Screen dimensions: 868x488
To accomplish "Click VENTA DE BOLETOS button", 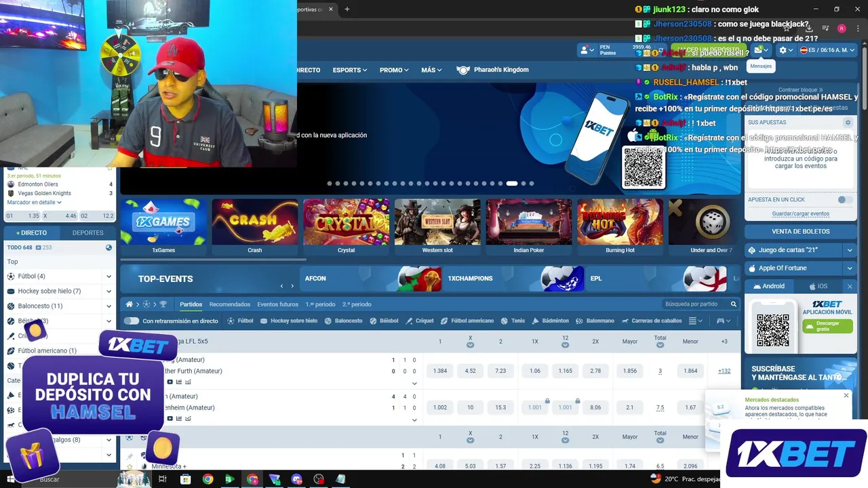I will coord(800,231).
